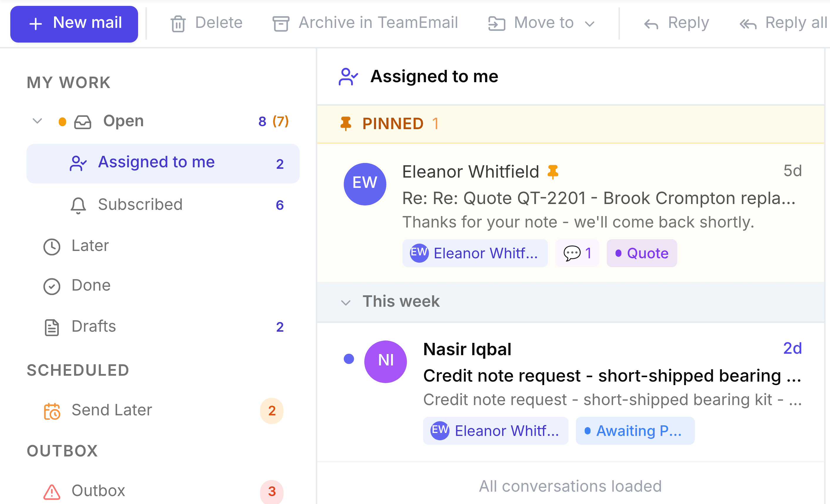Click Eleanor Whitfield EW avatar
Viewport: 830px width, 504px height.
(x=365, y=184)
